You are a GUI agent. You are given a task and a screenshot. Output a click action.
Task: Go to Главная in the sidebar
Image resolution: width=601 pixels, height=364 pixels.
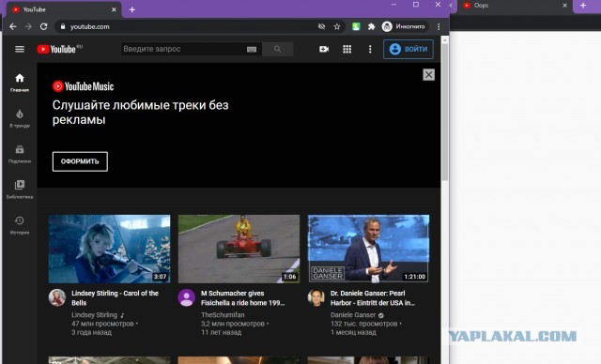[20, 83]
